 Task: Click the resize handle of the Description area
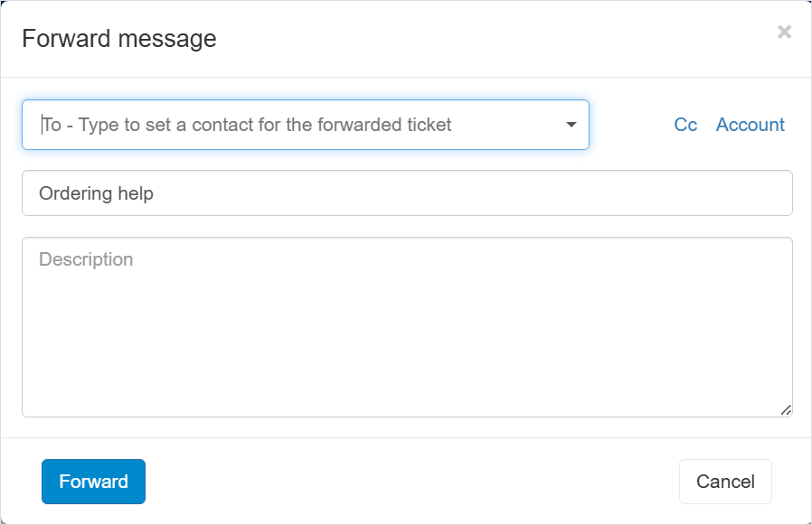pos(785,411)
